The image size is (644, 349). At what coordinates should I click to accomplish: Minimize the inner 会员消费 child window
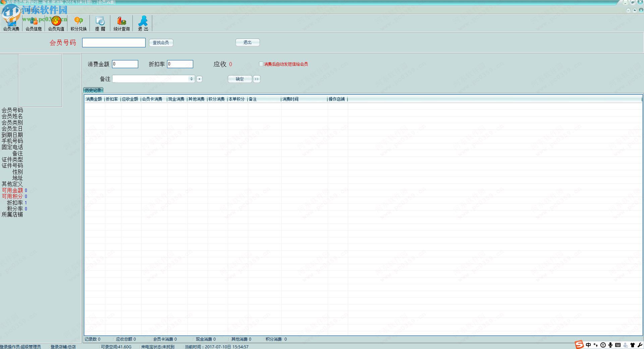[628, 10]
